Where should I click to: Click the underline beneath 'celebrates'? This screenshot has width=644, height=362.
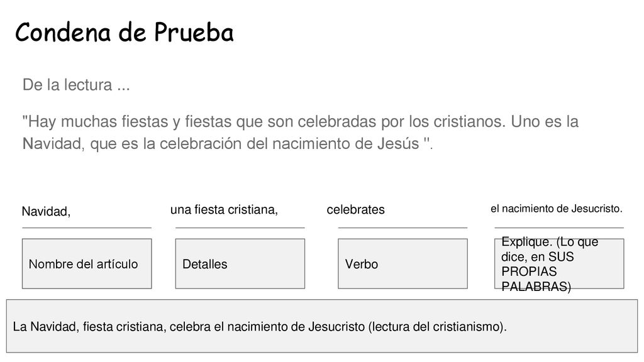(x=402, y=228)
